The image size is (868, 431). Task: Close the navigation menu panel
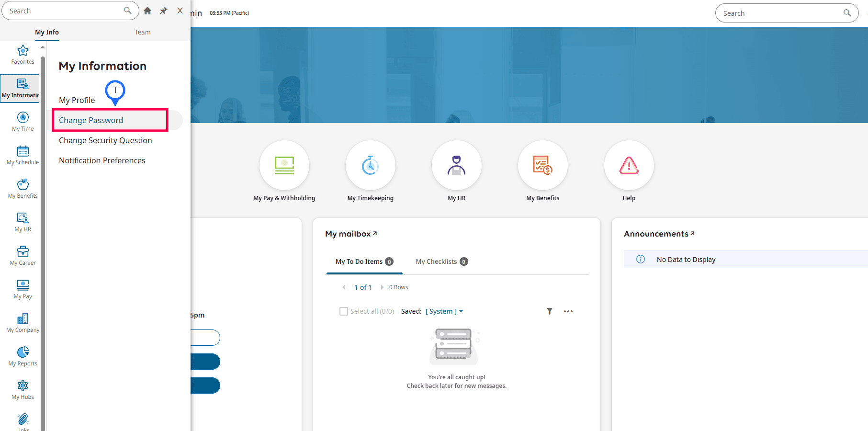180,11
